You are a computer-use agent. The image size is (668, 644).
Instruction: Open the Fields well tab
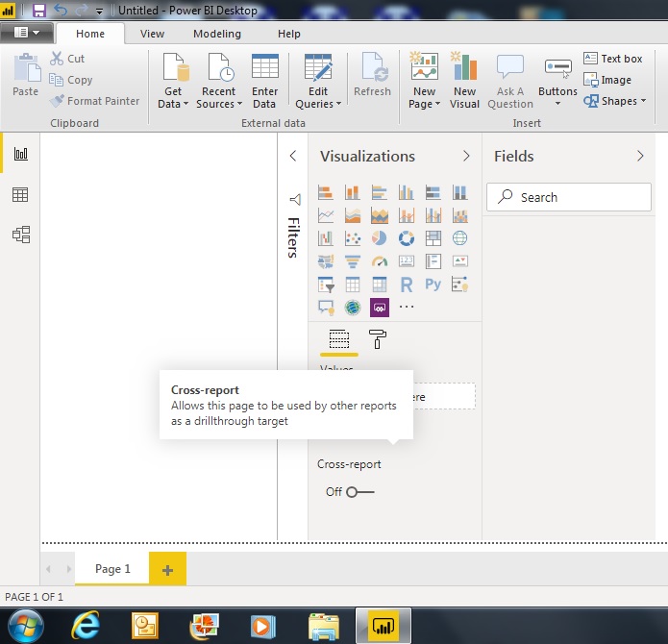click(x=339, y=339)
